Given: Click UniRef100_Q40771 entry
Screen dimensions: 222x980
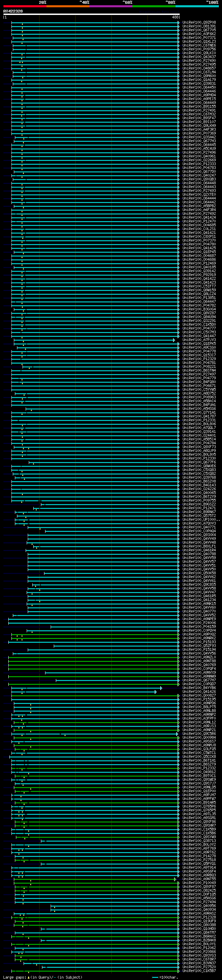Looking at the screenshot, I should tap(199, 527).
